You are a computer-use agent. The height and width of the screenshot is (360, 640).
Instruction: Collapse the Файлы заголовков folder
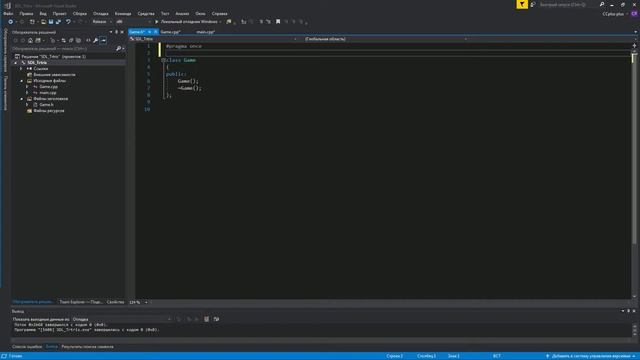coord(22,99)
